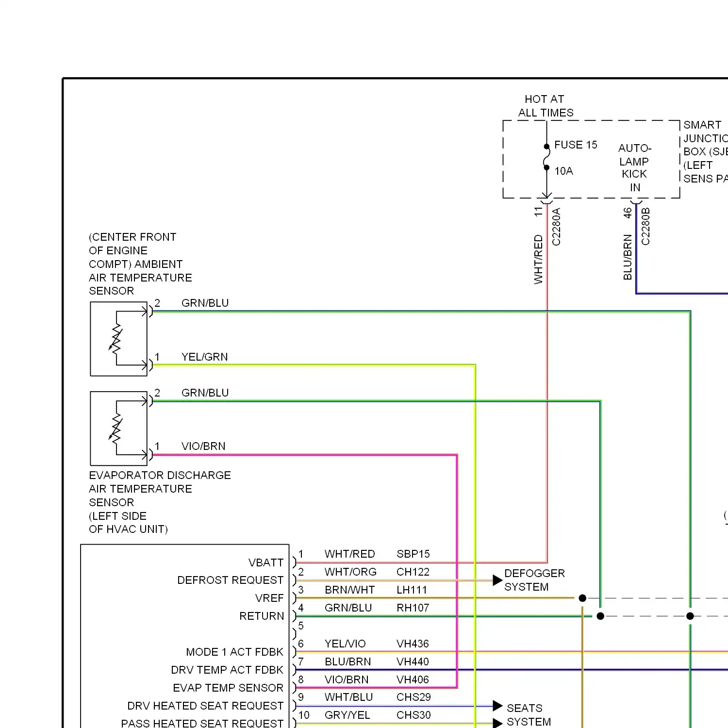Click 'YEL/VIO' wire color on pin 6 row

coord(345,644)
